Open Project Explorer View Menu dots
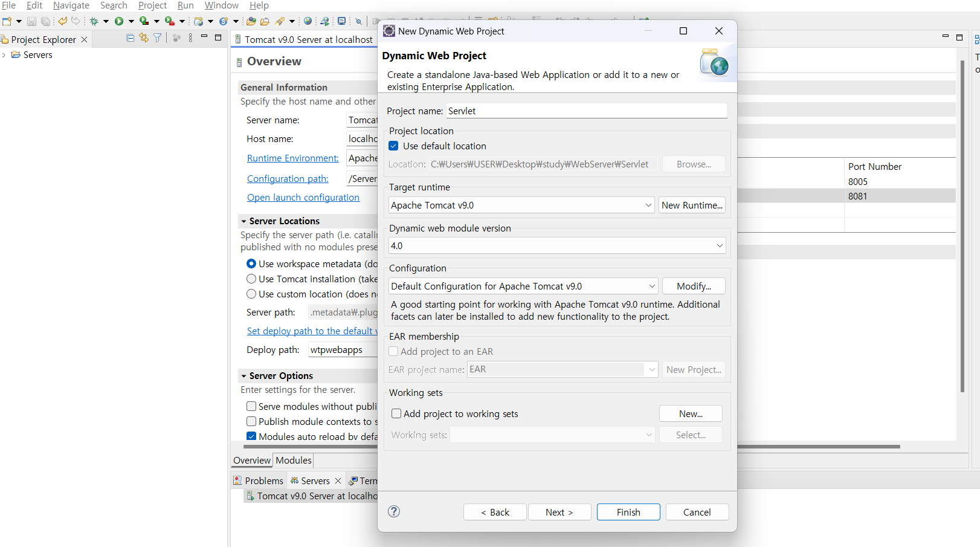 (x=190, y=38)
